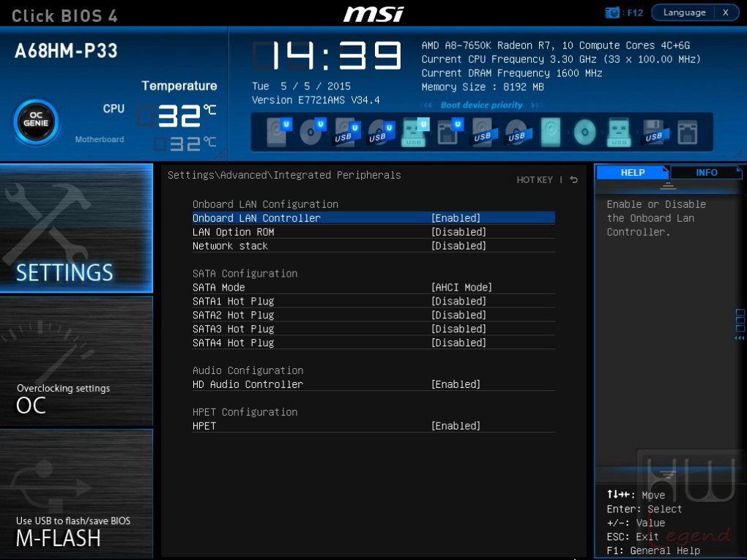
Task: Switch to the INFO tab
Action: coord(707,172)
